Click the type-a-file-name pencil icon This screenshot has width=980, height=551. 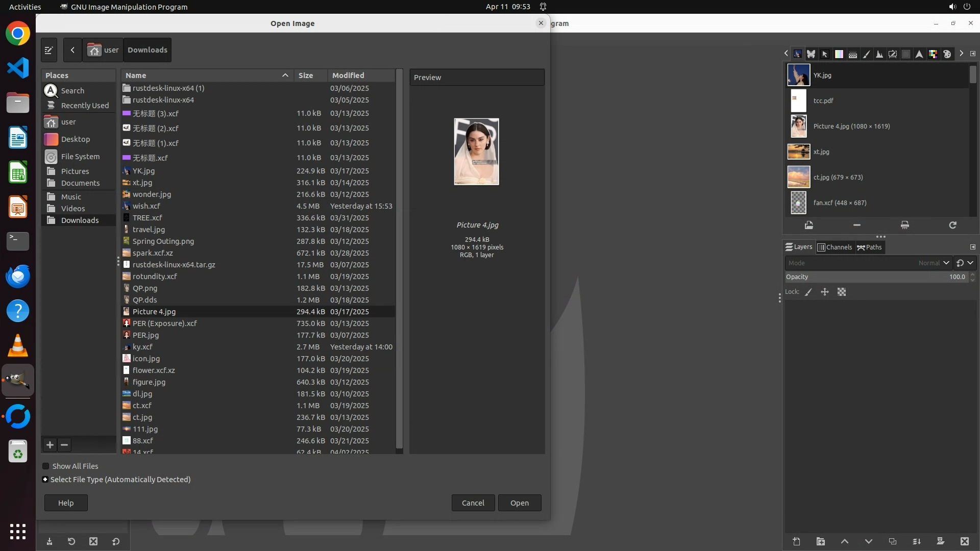click(x=49, y=50)
